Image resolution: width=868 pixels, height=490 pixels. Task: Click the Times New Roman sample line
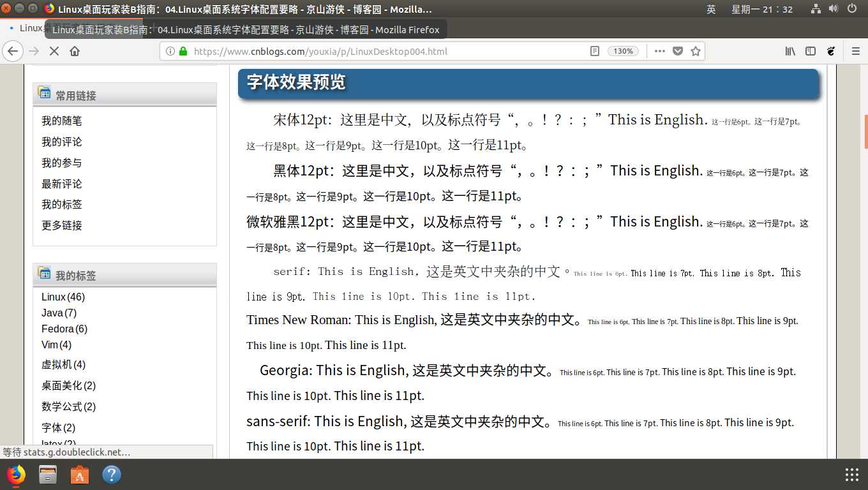[x=523, y=332]
